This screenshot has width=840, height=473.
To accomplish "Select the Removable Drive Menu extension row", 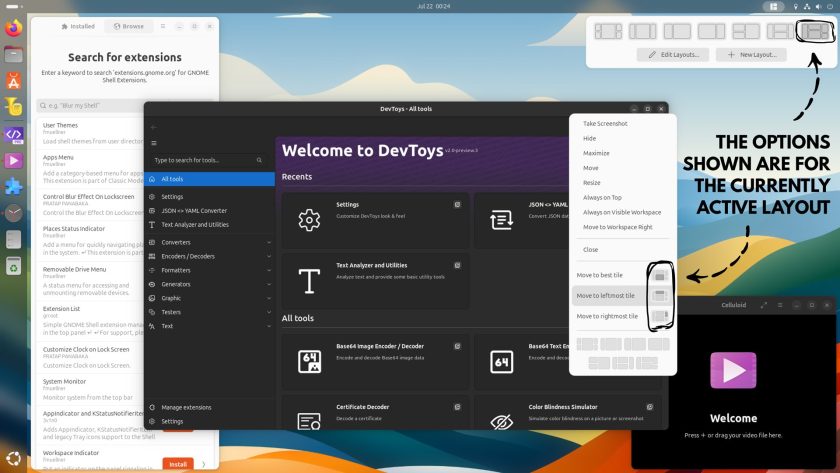I will coord(90,281).
